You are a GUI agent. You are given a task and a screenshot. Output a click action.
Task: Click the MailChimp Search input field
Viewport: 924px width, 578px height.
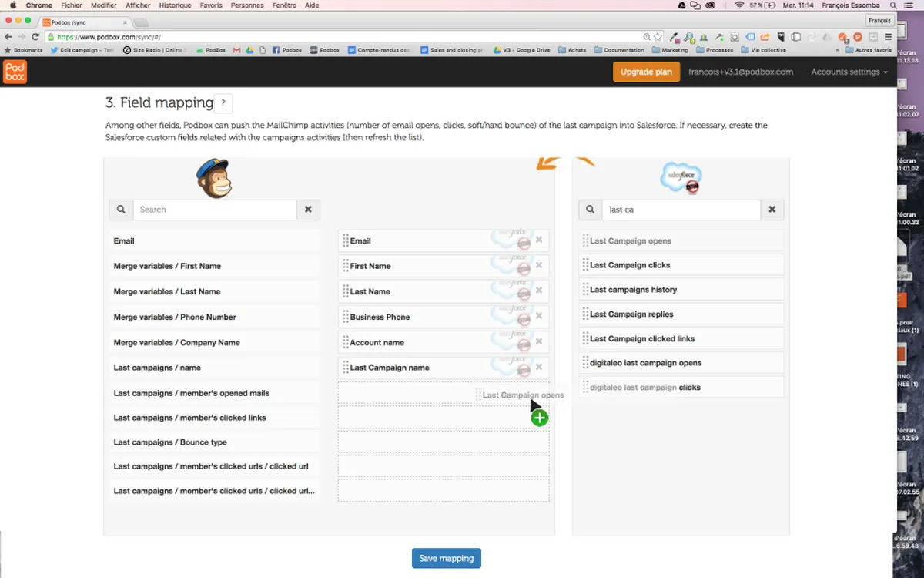pos(215,209)
